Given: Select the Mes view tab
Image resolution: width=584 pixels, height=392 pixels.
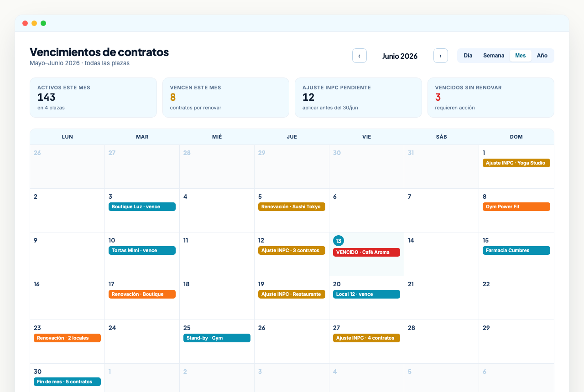Looking at the screenshot, I should (x=521, y=56).
